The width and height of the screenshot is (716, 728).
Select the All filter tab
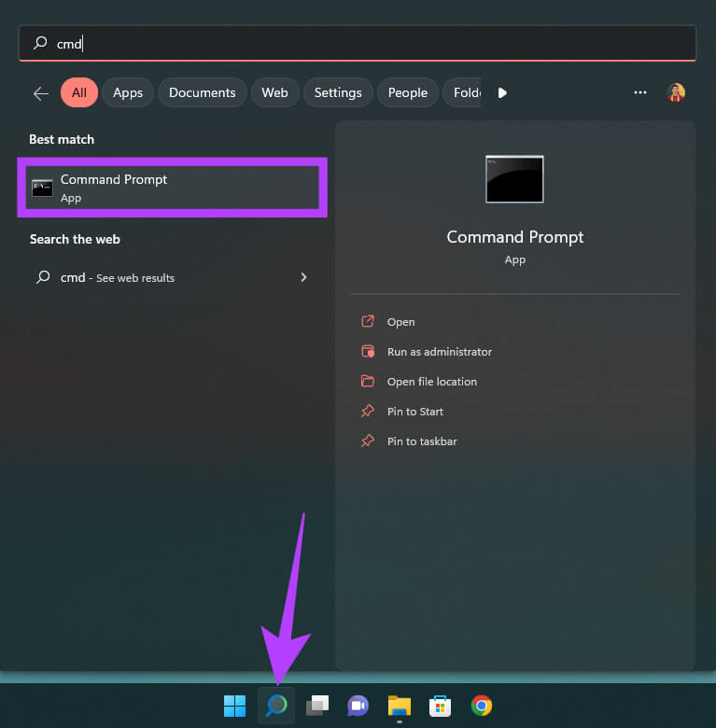[x=79, y=92]
